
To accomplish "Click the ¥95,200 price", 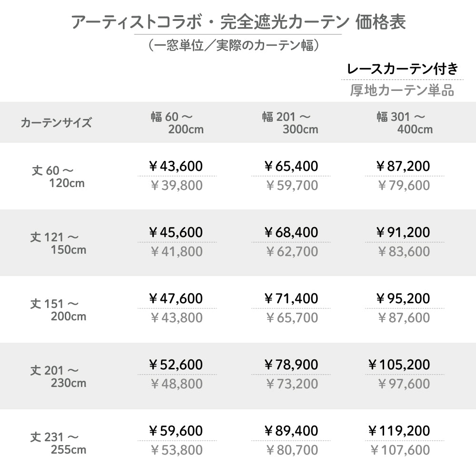I will click(x=404, y=298).
